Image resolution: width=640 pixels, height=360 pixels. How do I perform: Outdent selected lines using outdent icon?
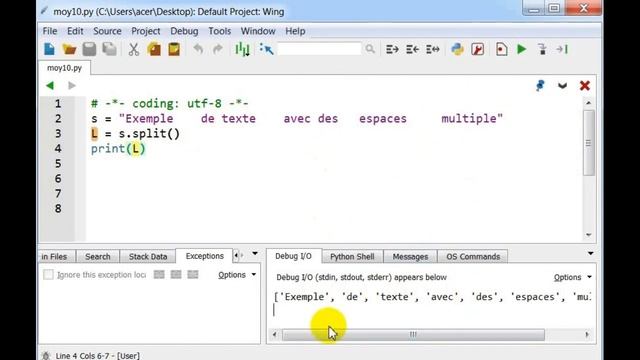[x=412, y=49]
